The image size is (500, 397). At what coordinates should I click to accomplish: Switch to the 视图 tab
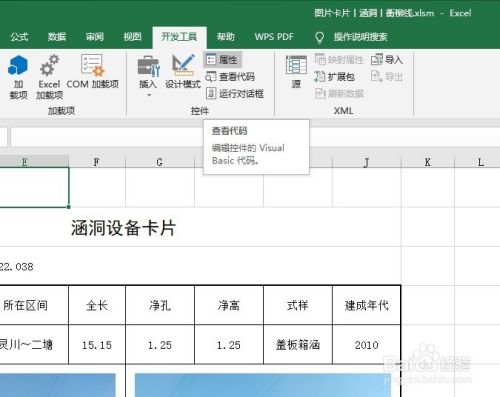click(132, 37)
